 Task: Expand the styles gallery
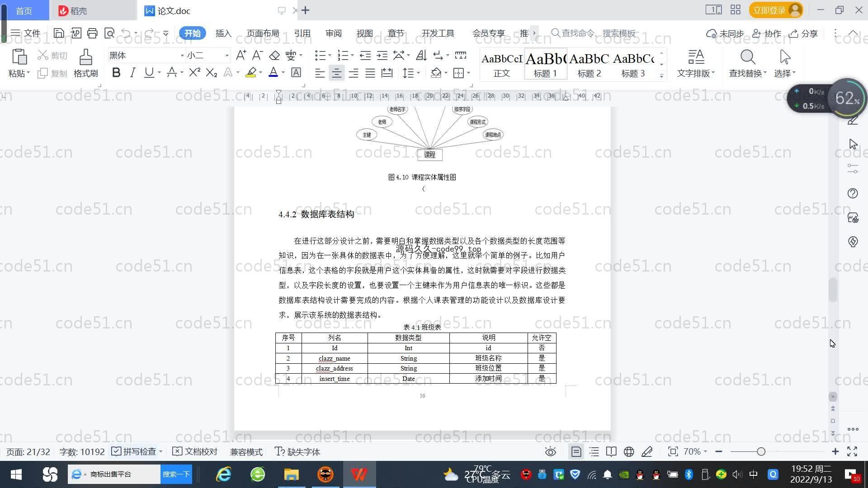661,76
